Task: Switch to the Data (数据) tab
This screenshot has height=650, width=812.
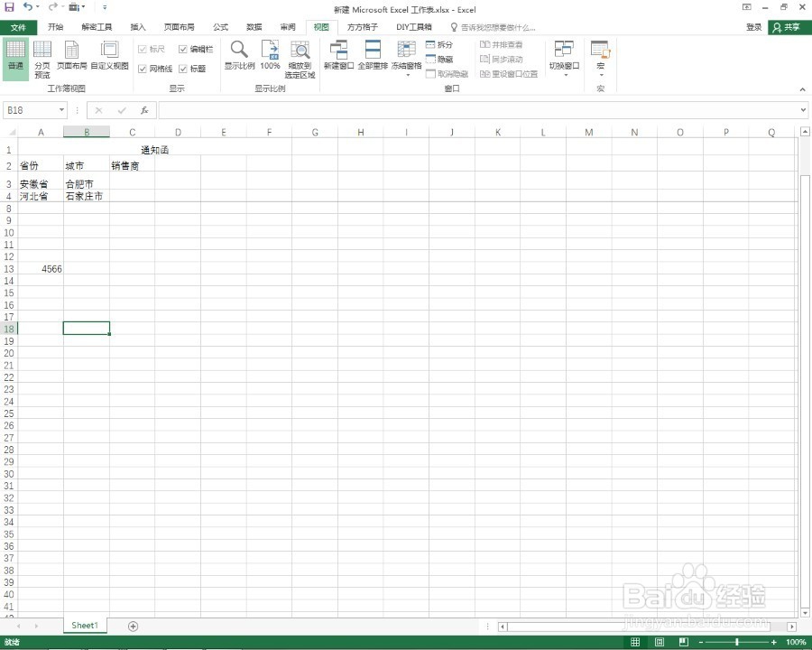Action: [x=254, y=27]
